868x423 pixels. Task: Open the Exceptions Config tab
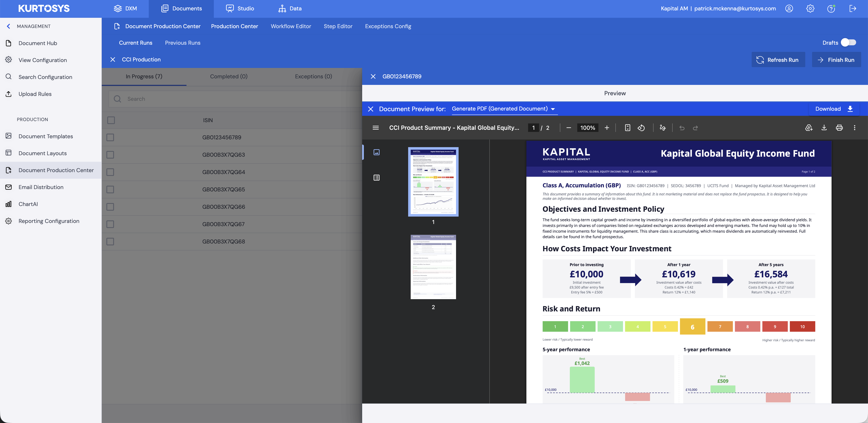388,26
